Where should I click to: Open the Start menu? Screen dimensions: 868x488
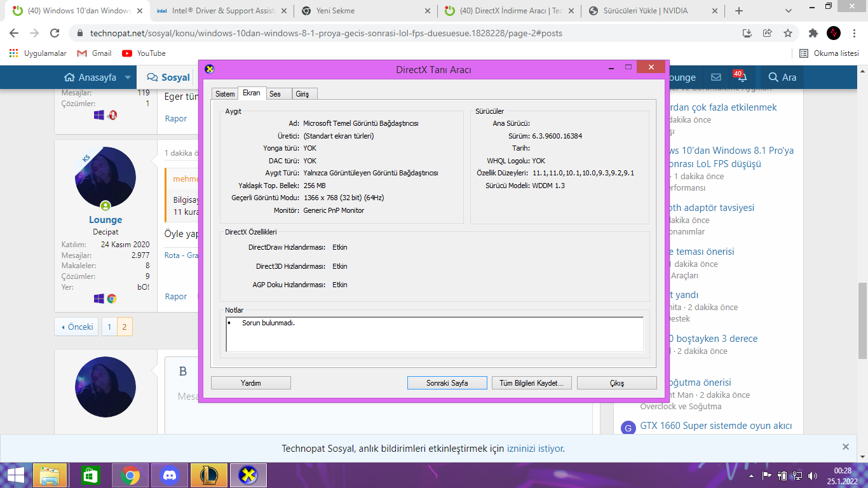[15, 475]
